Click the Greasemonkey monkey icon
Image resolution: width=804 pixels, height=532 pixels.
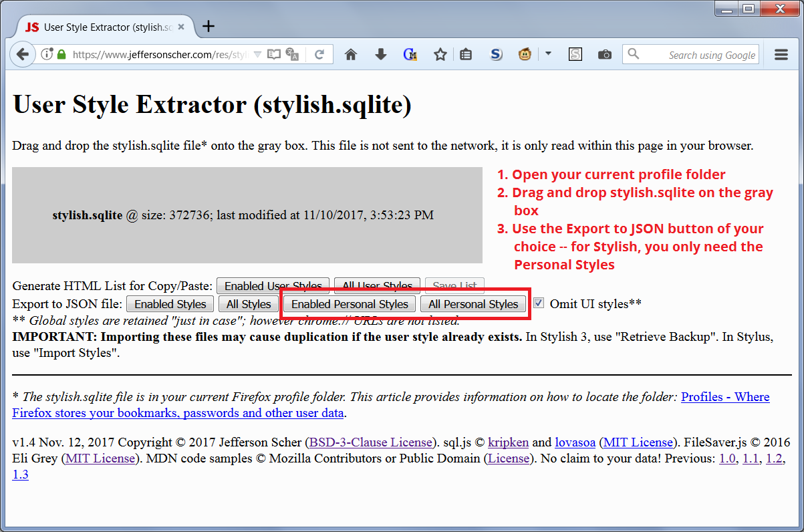coord(525,55)
